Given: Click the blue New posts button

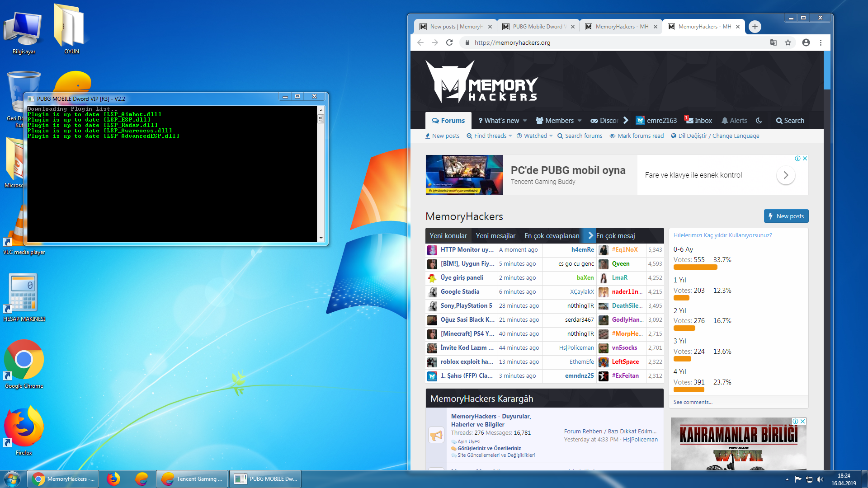Looking at the screenshot, I should (786, 216).
